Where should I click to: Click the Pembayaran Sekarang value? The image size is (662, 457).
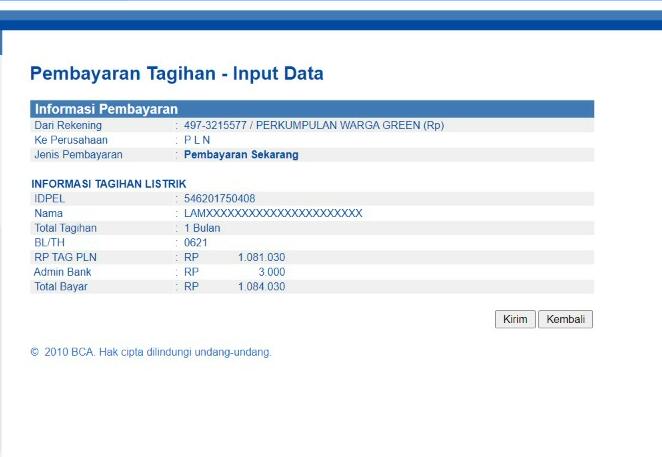[241, 155]
